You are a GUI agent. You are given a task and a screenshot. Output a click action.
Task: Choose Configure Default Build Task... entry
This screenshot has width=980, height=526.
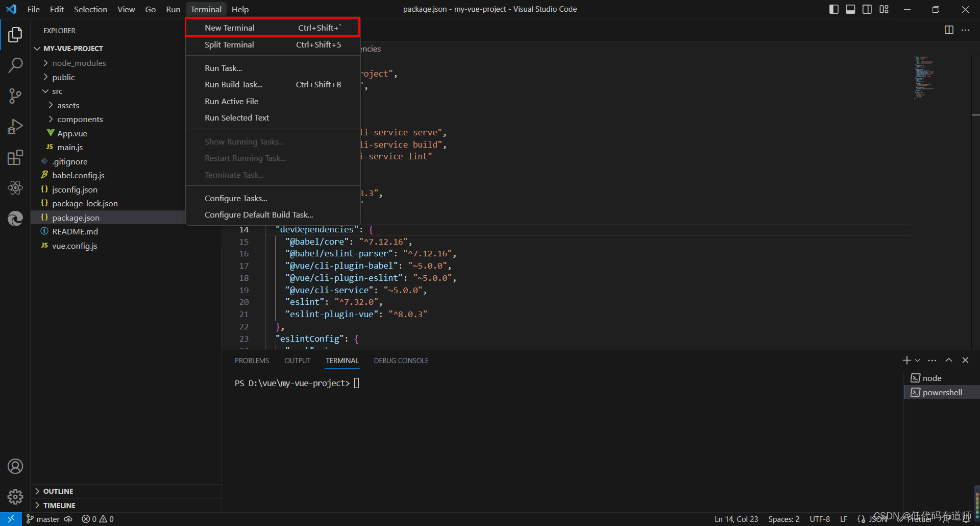(273, 214)
